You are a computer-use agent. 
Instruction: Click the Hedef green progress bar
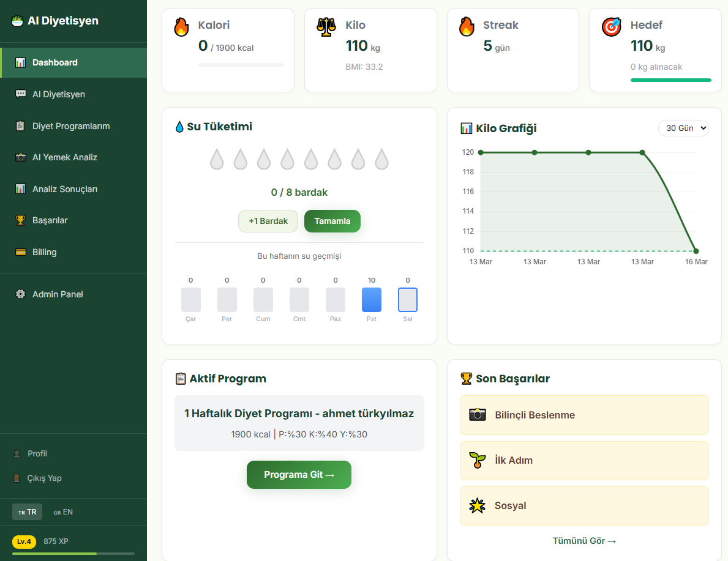[671, 80]
